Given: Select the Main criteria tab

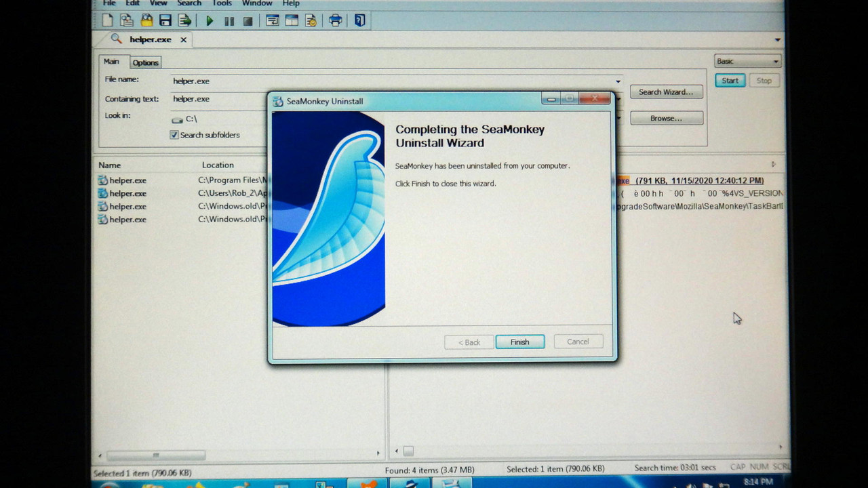Looking at the screenshot, I should coord(111,62).
